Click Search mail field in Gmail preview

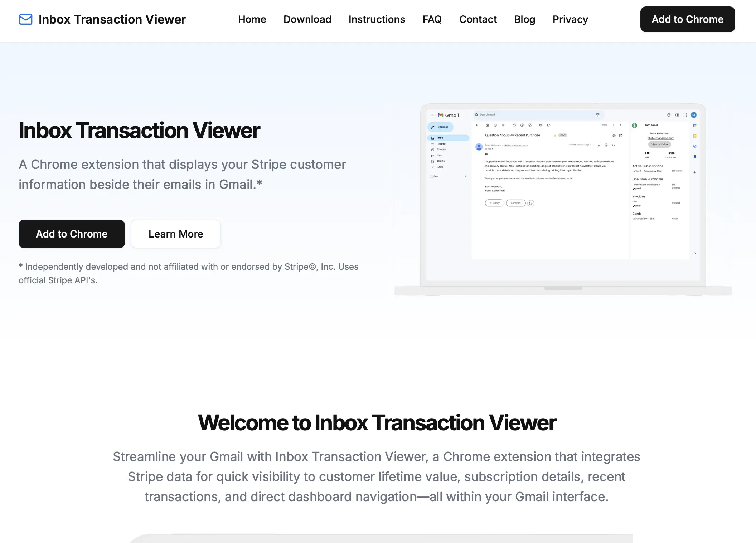point(538,115)
